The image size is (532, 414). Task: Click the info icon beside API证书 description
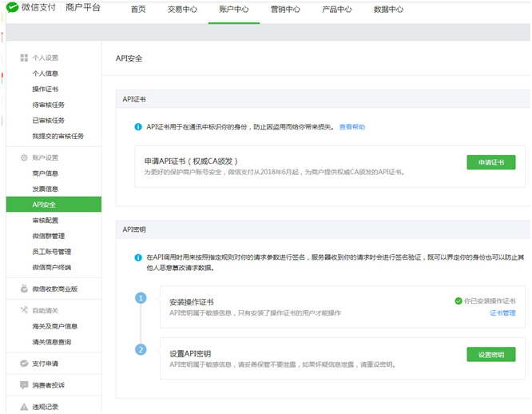[x=138, y=127]
